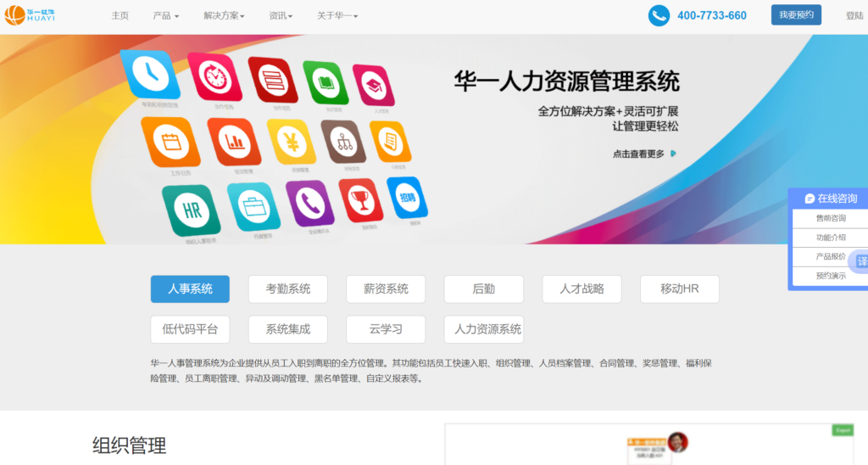Click the green Export button on the org chart
The width and height of the screenshot is (868, 465).
pos(843,430)
